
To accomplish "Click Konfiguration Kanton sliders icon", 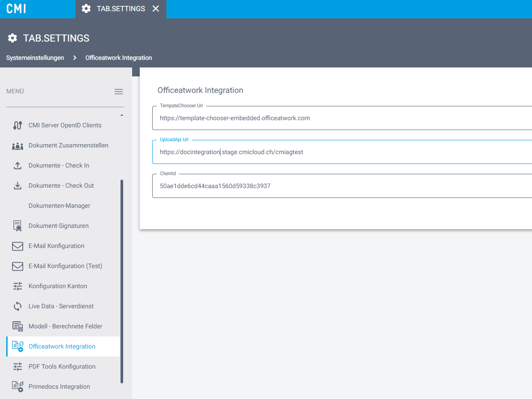I will click(18, 286).
